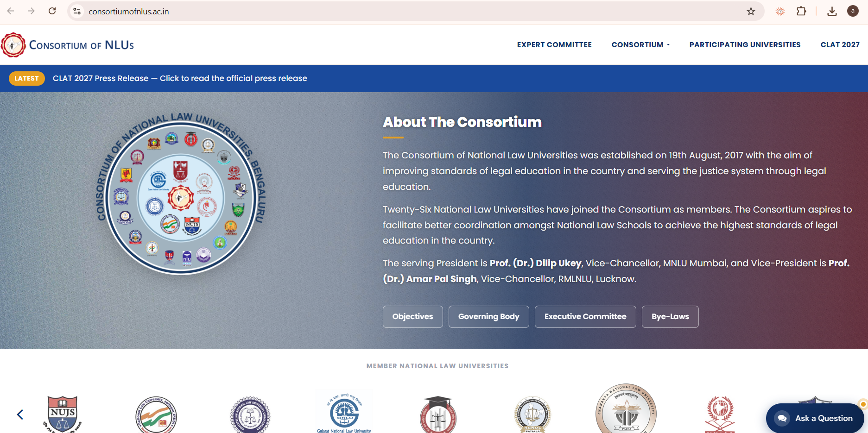Select the red globe wreath university logo

pyautogui.click(x=720, y=414)
